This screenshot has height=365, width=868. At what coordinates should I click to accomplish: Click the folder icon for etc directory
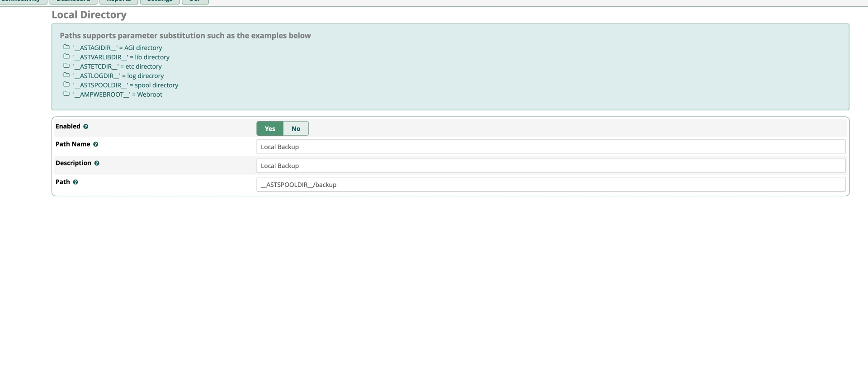66,66
